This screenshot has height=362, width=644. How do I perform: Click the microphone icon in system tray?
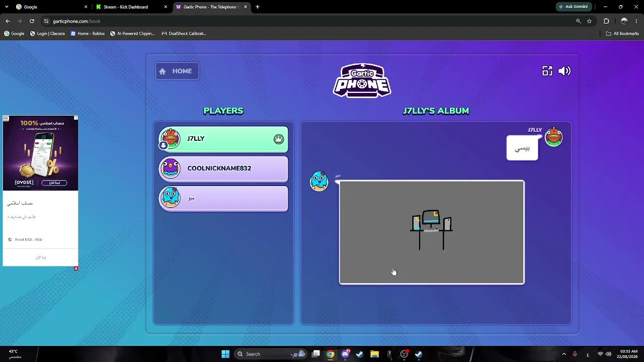(x=575, y=354)
